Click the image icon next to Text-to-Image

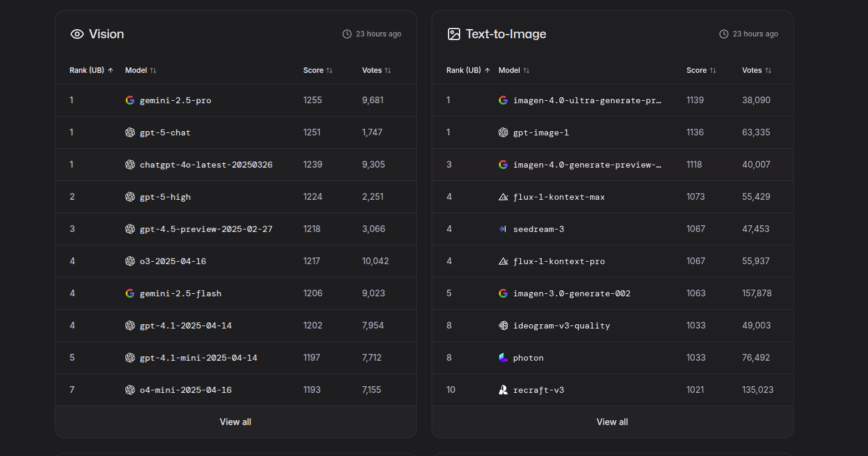(454, 34)
